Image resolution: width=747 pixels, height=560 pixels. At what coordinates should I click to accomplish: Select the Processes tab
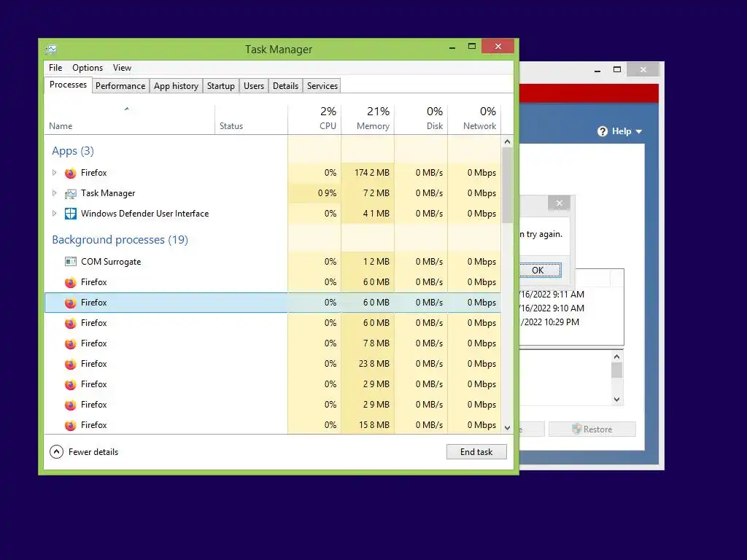pos(68,85)
